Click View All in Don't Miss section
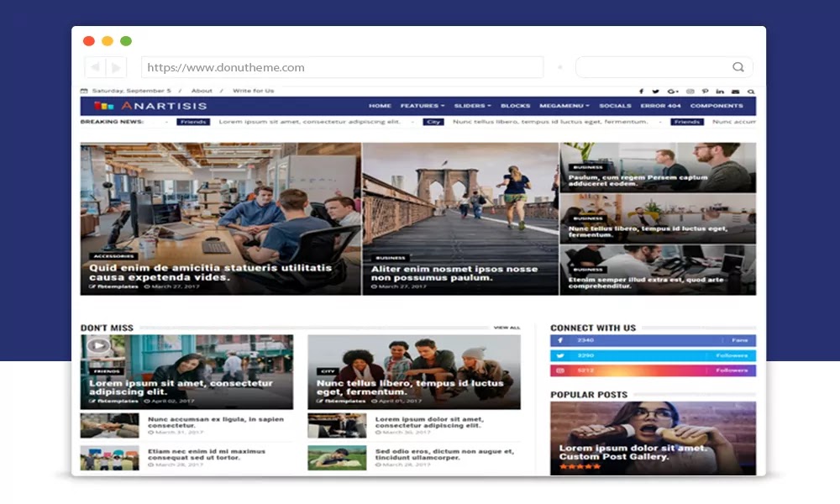Screen dimensions: 840x504 pos(507,328)
